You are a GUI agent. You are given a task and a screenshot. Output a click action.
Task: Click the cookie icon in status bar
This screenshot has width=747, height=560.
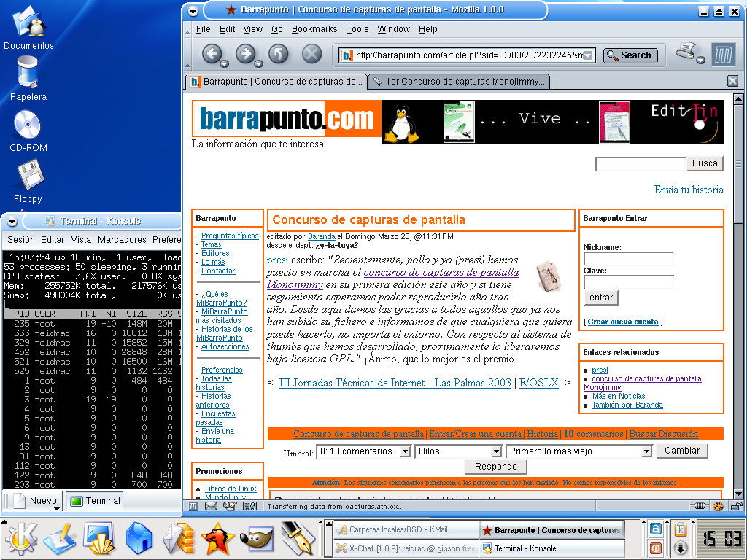coord(719,506)
